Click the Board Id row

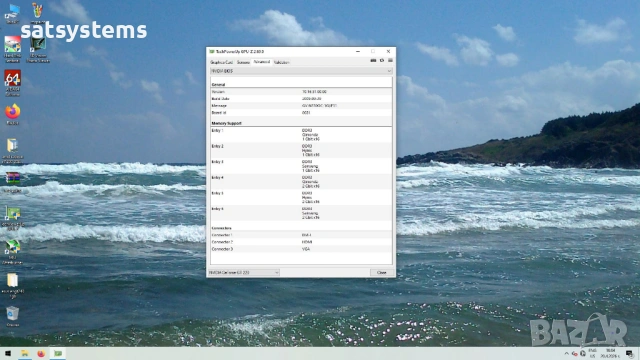pyautogui.click(x=301, y=113)
